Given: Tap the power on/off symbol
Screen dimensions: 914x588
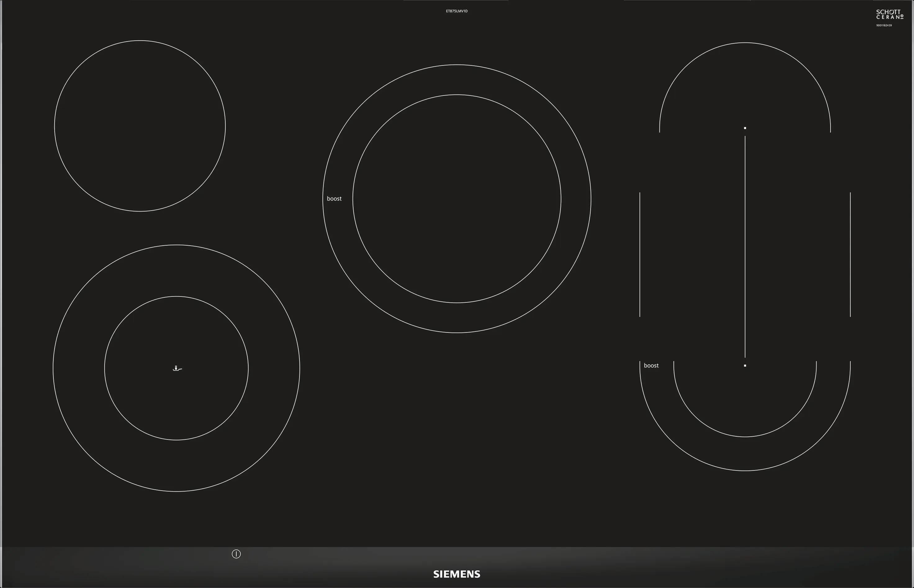Looking at the screenshot, I should coord(236,554).
